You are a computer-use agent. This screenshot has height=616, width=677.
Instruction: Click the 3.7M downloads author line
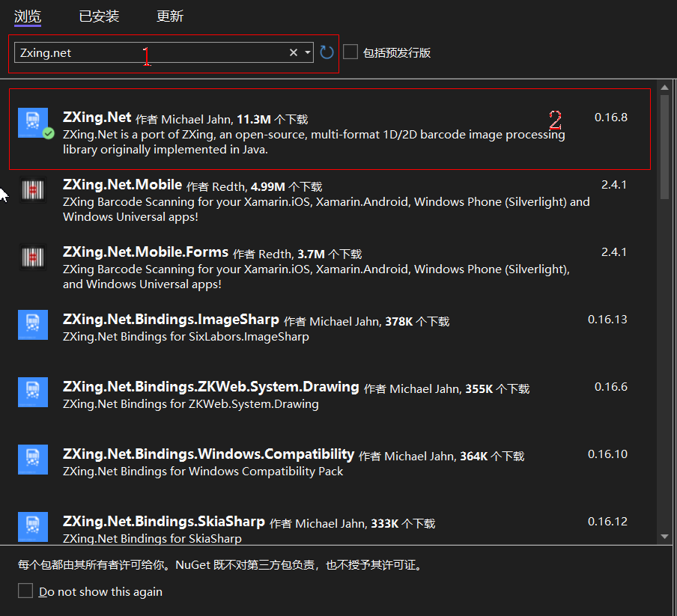[x=297, y=254]
